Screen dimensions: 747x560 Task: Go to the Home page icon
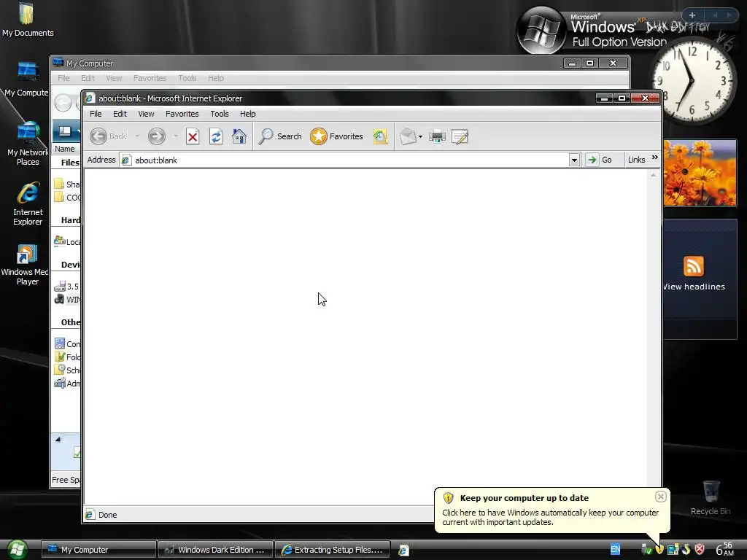click(x=239, y=136)
